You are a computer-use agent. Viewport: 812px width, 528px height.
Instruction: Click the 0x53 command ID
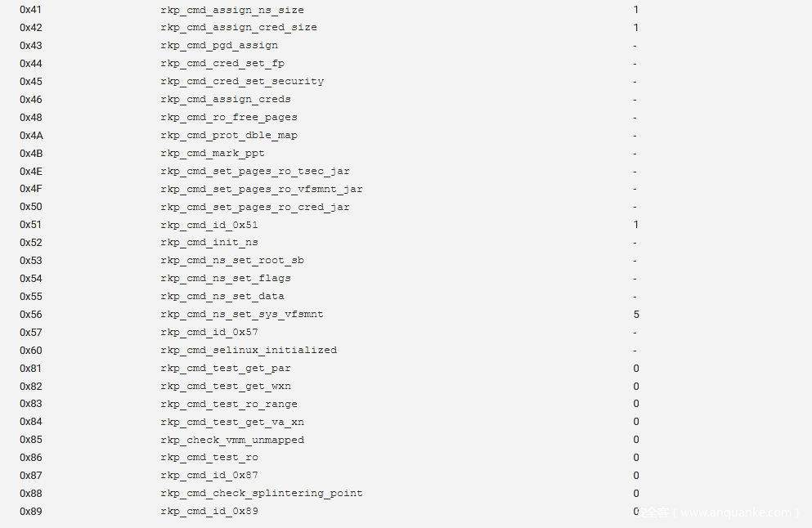[x=31, y=261]
